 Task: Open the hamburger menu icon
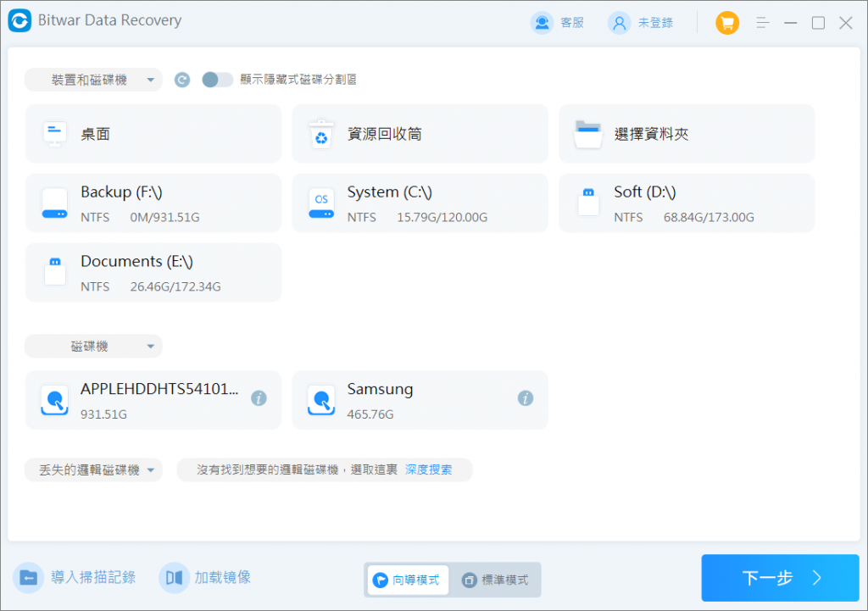pos(762,23)
